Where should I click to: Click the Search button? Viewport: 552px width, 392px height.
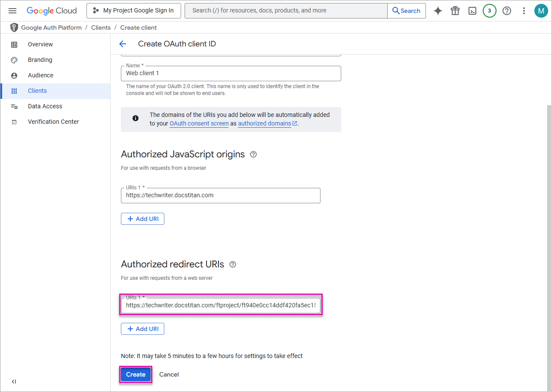tap(407, 11)
